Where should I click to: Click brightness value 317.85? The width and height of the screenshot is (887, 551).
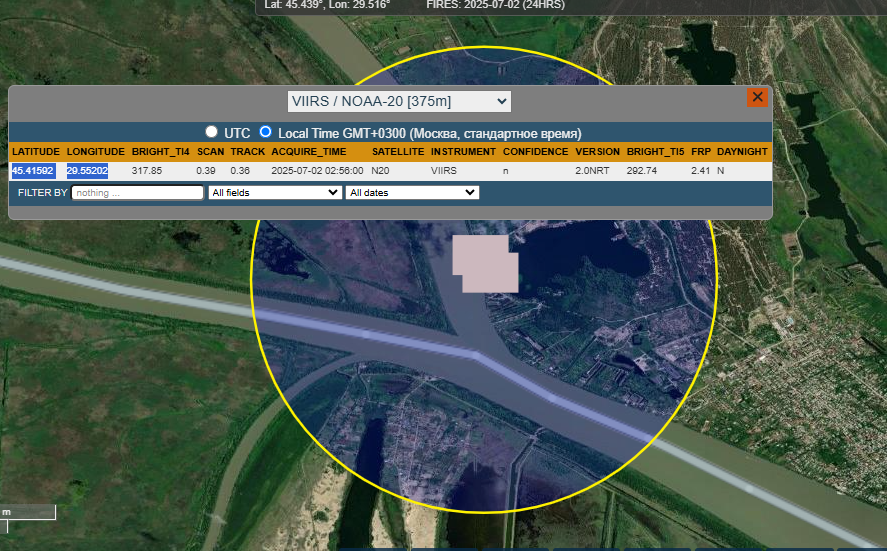pos(147,170)
